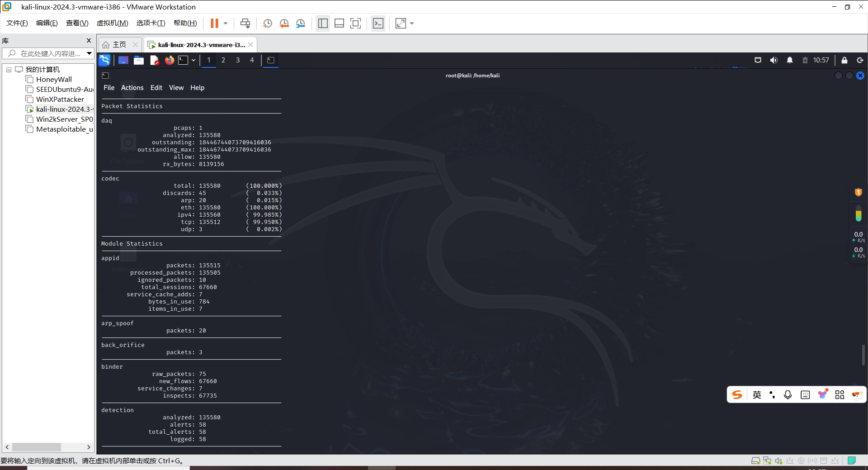Open the Kali wired network indicator
Viewport: 868px width, 470px height.
758,60
